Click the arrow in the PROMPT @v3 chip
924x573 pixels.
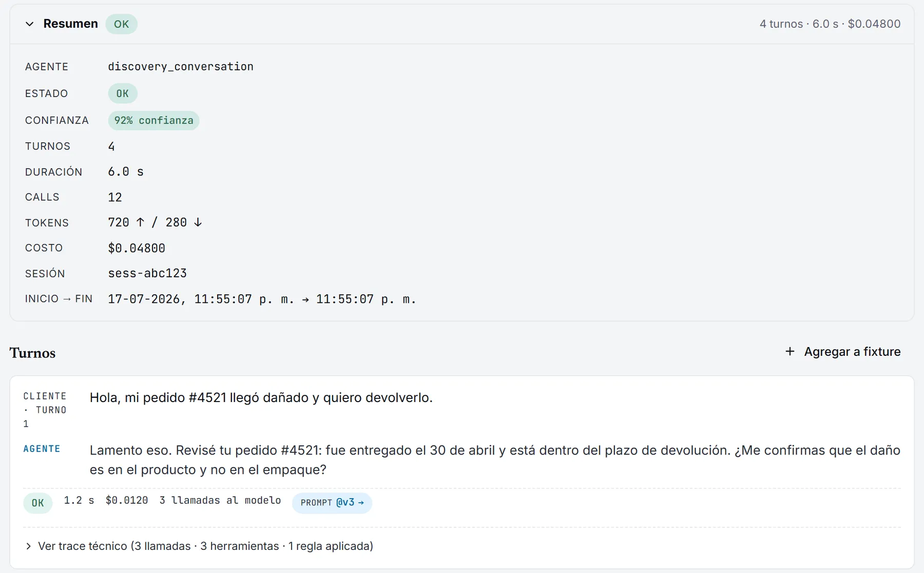pos(361,503)
